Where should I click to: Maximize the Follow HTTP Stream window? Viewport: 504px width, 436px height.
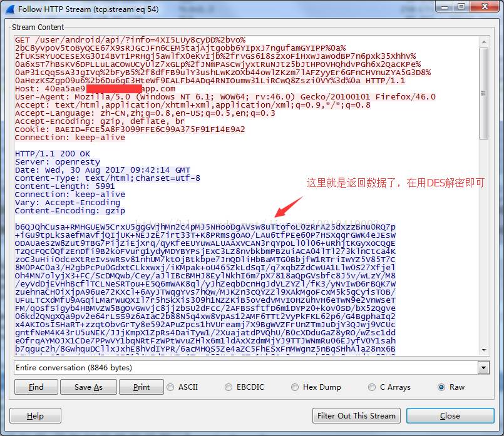tap(461, 6)
